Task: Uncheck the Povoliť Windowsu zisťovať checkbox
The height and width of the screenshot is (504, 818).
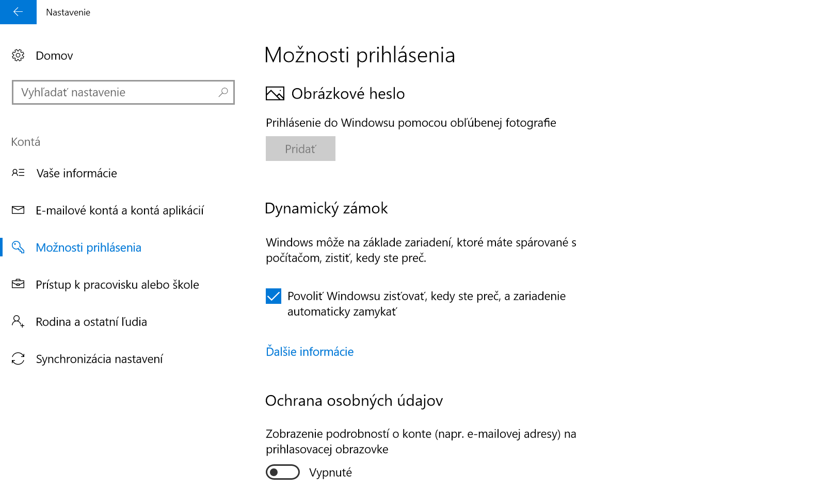Action: tap(274, 296)
